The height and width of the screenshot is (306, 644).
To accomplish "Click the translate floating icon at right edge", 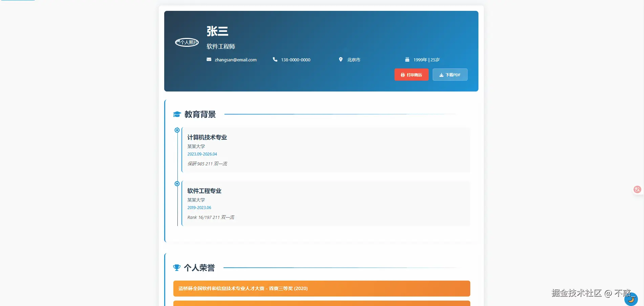I will (637, 189).
